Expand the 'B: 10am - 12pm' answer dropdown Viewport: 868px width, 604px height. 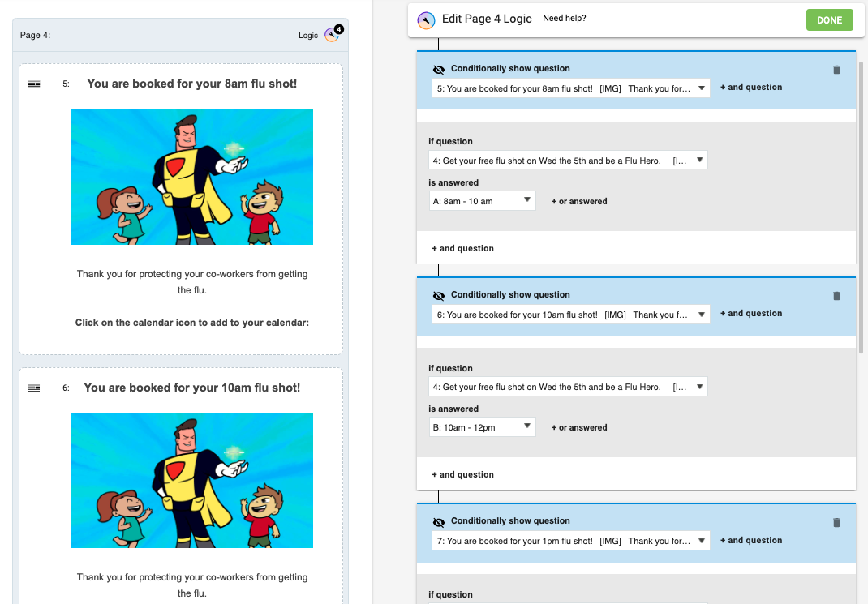[482, 427]
